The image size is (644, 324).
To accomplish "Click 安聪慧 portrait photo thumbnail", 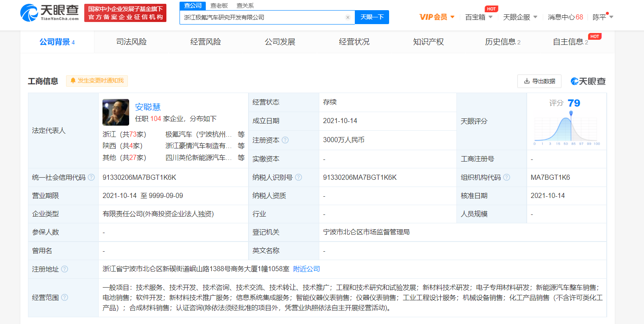I will click(116, 112).
